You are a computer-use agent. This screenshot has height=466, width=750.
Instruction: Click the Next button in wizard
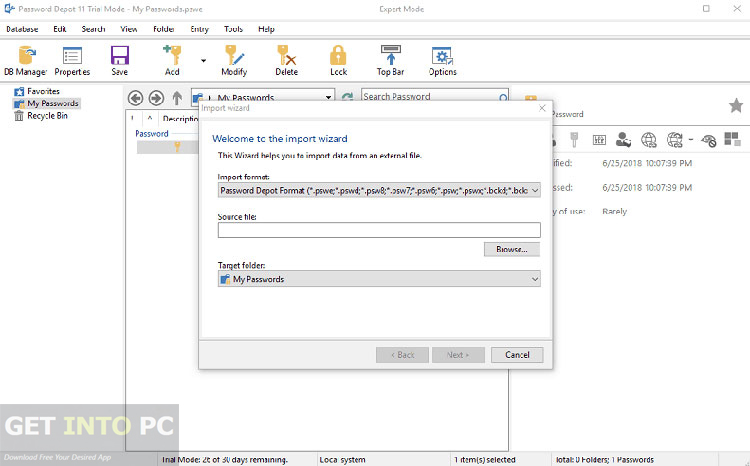tap(458, 355)
